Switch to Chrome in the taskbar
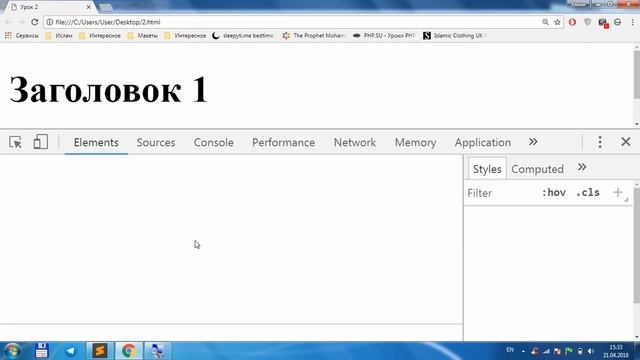The height and width of the screenshot is (360, 640). 129,351
